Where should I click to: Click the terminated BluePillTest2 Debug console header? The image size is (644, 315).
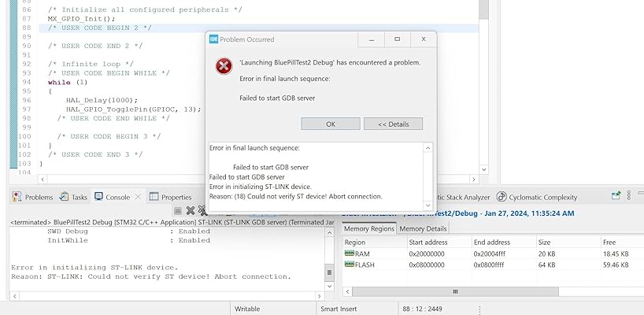click(172, 222)
